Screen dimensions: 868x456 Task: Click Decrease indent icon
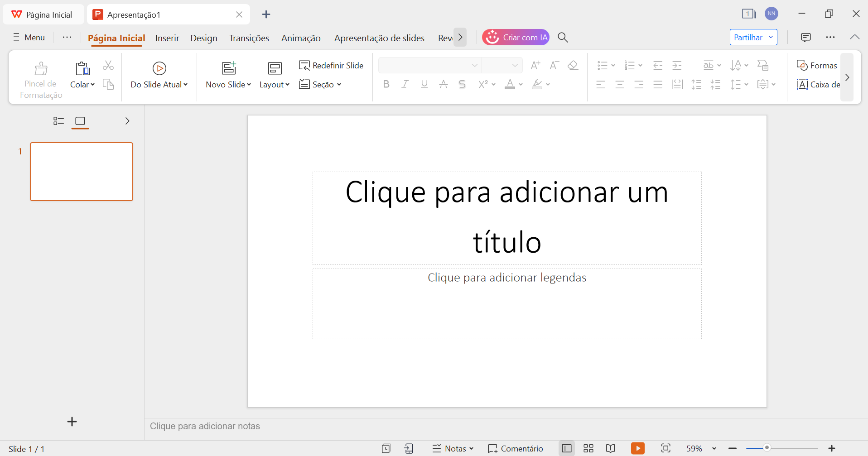coord(658,65)
